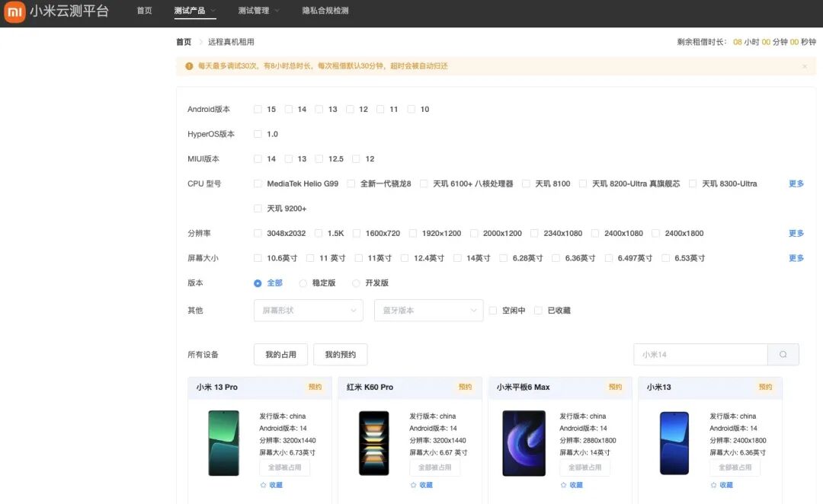
Task: Tick MediaTek Helio G99 CPU checkbox
Action: click(258, 183)
